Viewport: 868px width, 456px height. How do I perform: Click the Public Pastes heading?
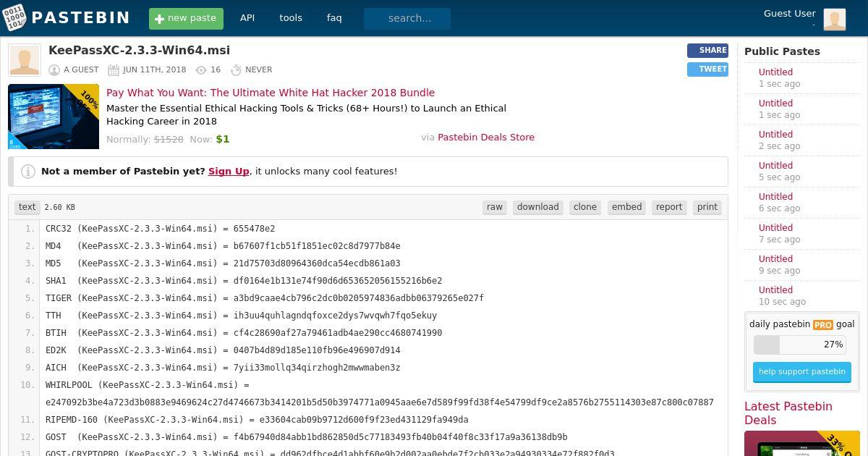782,51
